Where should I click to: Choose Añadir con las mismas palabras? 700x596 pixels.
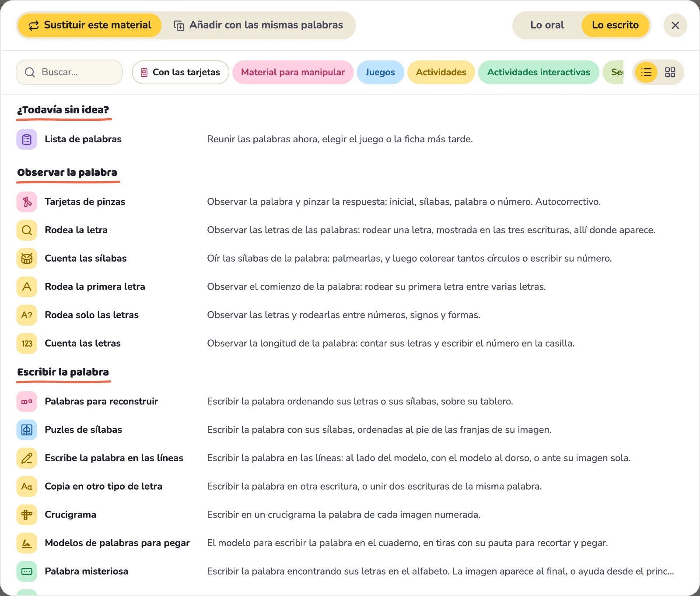point(258,25)
